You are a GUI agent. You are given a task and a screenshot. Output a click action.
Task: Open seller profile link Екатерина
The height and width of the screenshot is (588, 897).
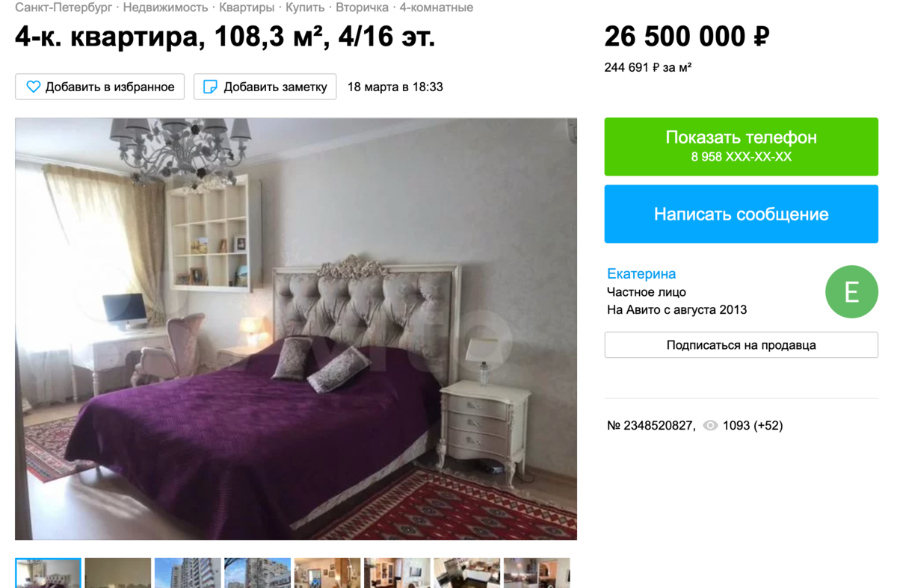641,273
